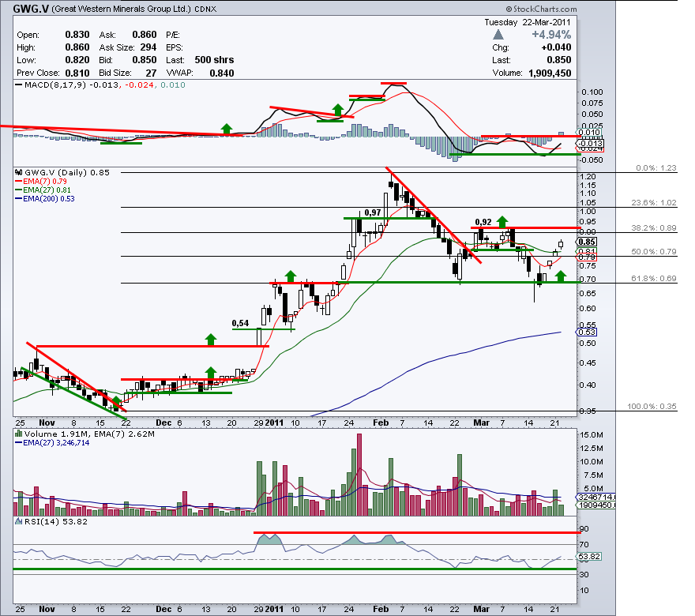Click the P/E label
Screen dimensions: 695x616
point(173,35)
